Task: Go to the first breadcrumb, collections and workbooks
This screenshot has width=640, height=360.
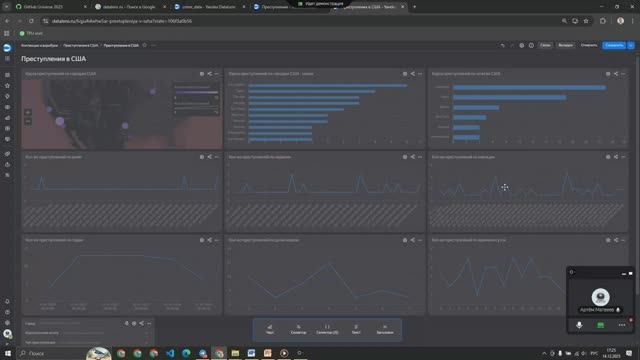Action: 40,45
